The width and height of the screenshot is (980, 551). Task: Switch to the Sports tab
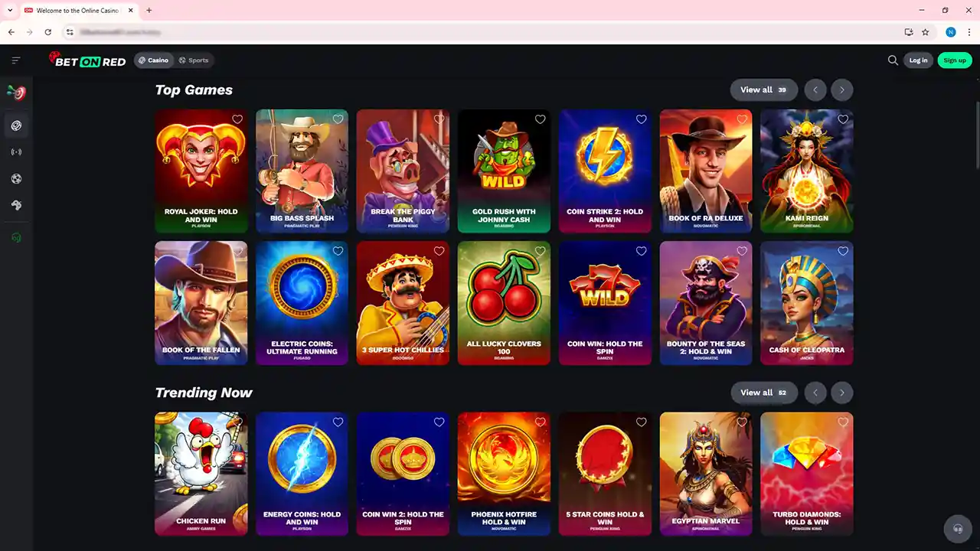pos(194,60)
